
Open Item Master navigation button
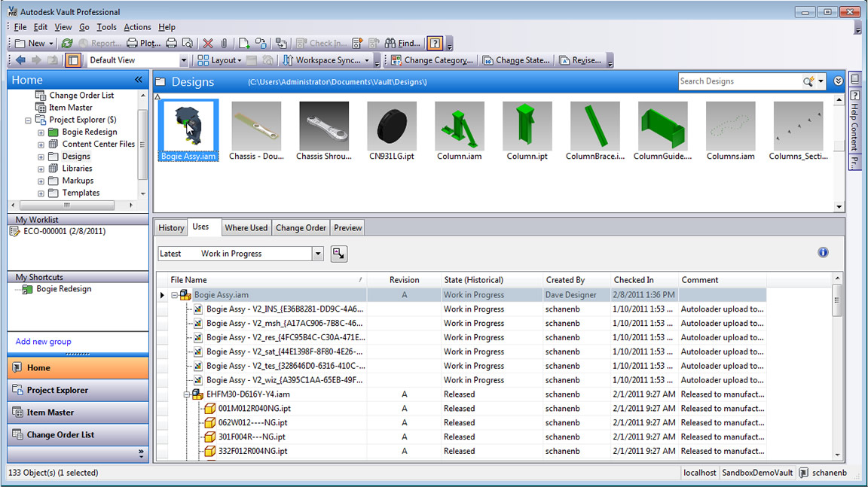pos(78,412)
